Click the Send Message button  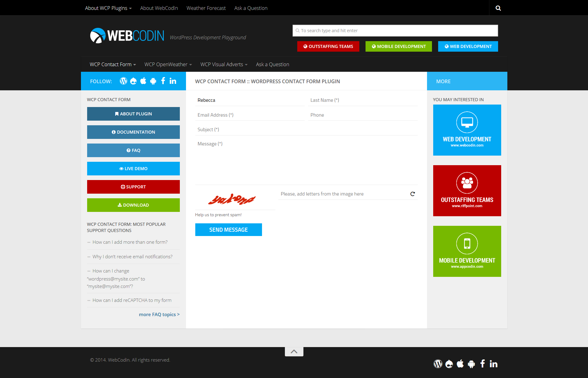tap(229, 230)
